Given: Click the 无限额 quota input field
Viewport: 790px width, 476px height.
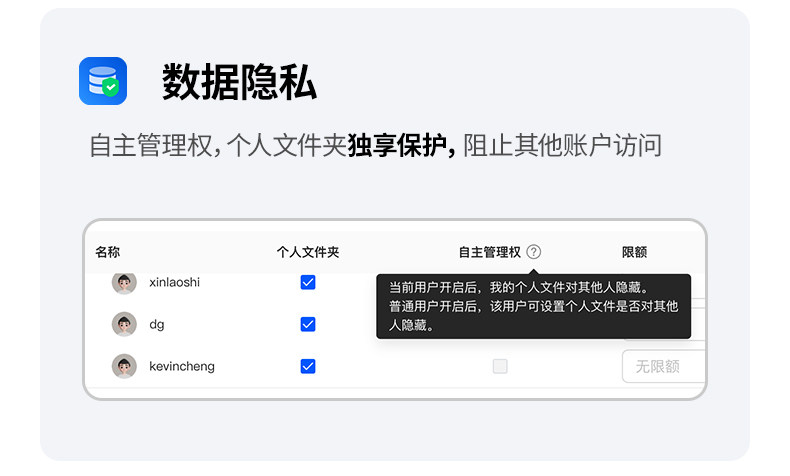Looking at the screenshot, I should 663,366.
